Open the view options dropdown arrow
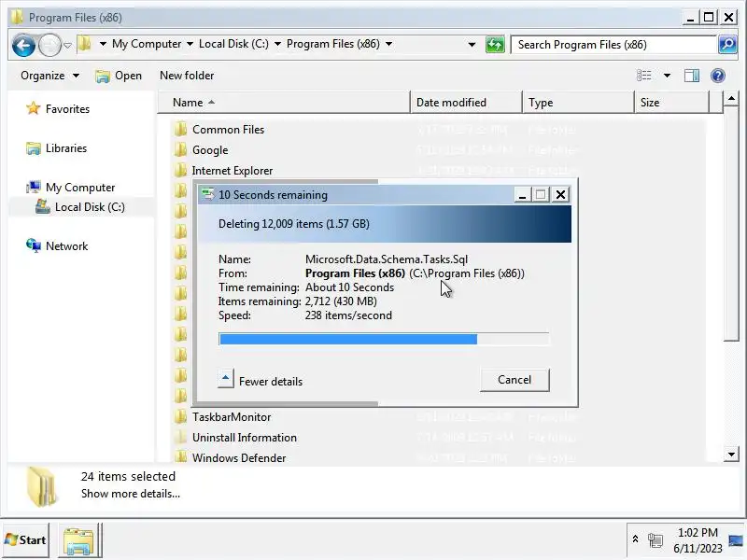747x560 pixels. tap(667, 76)
